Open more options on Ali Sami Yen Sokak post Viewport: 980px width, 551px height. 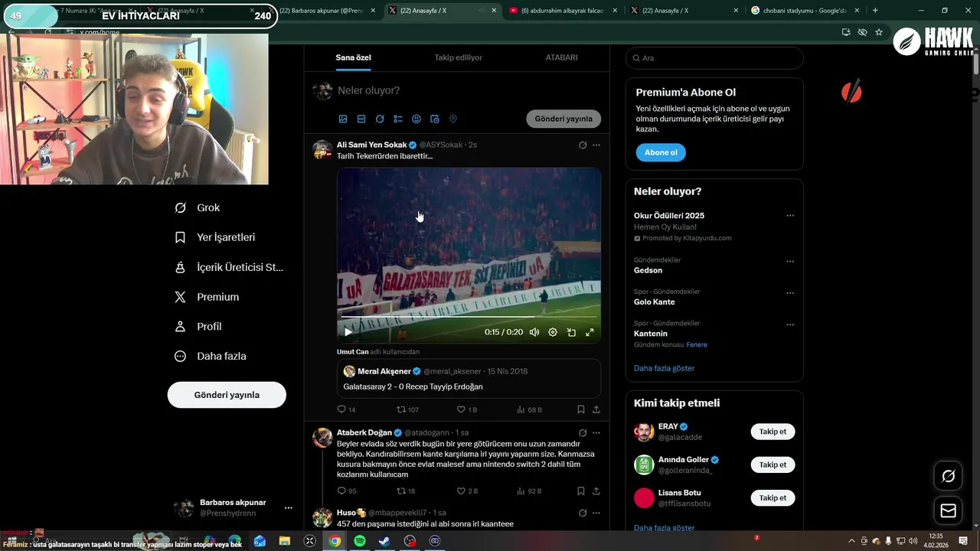pyautogui.click(x=596, y=145)
